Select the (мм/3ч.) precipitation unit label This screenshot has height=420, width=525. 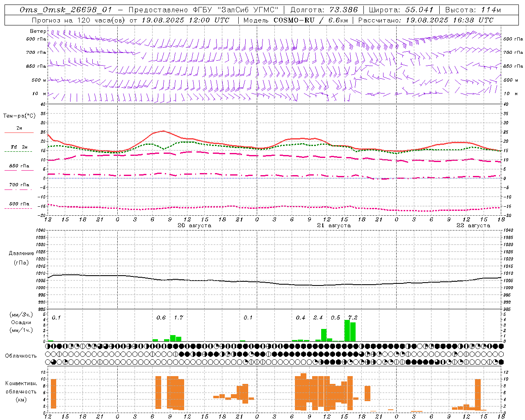coord(21,315)
